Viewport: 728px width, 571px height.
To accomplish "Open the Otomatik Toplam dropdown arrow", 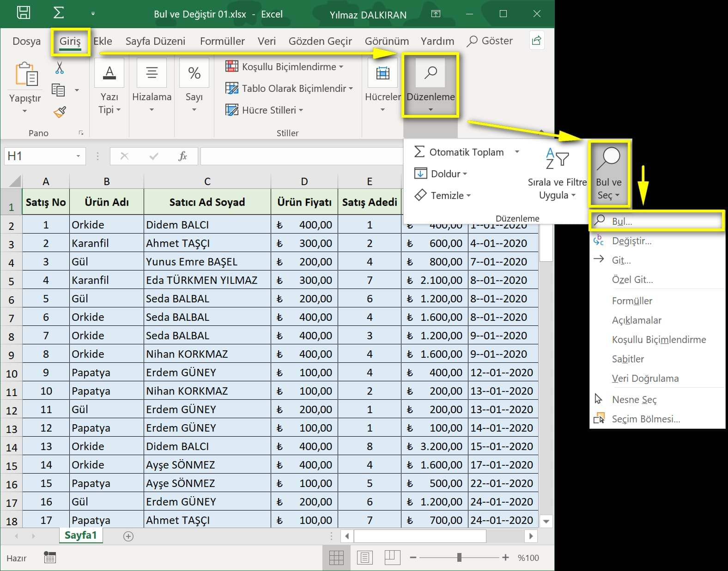I will [517, 152].
